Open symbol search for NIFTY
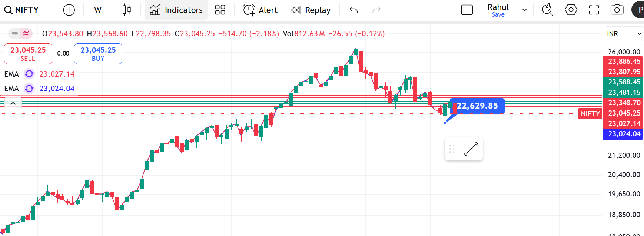Screen dimensions: 644x236 (x=21, y=10)
